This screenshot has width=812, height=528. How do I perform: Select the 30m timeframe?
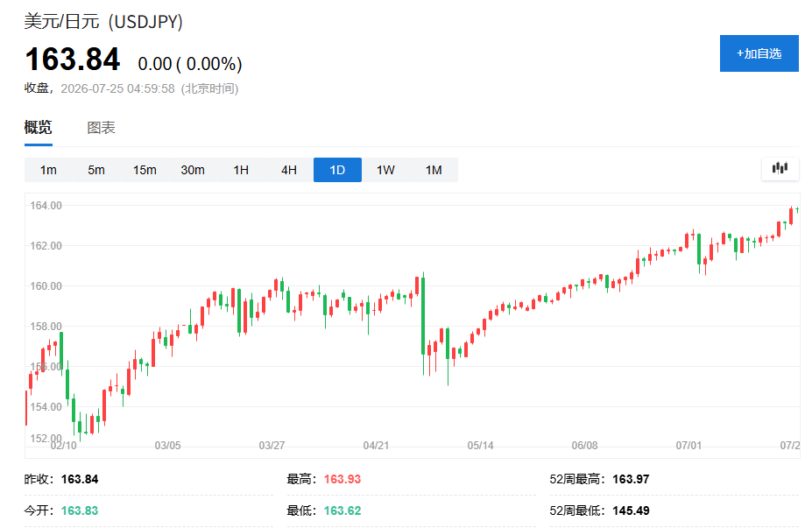point(193,170)
